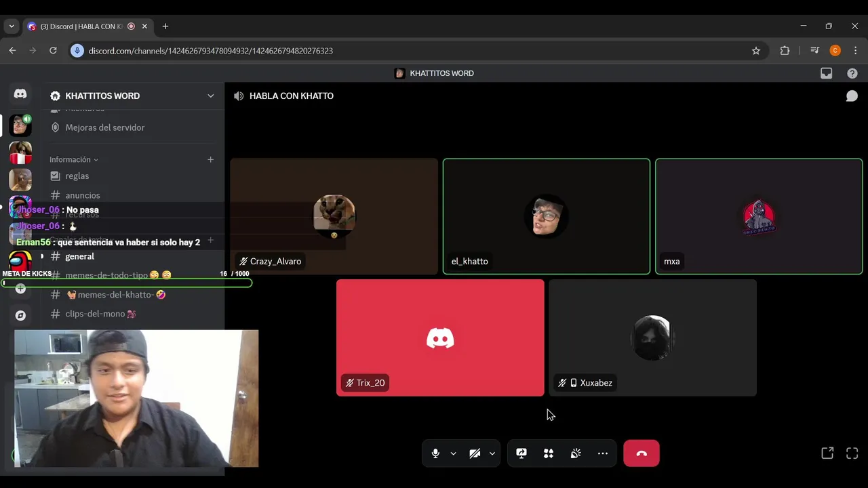
Task: Mute the microphone in the call bar
Action: [435, 453]
